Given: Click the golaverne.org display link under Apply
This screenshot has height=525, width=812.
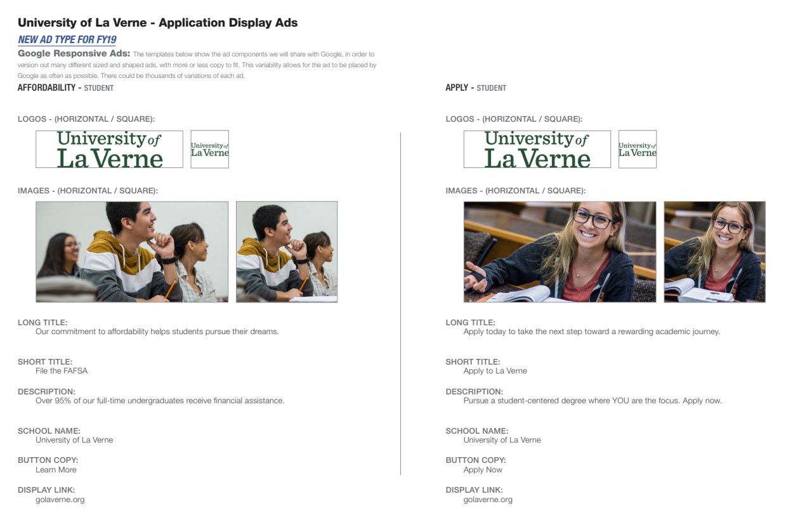Looking at the screenshot, I should (x=488, y=500).
